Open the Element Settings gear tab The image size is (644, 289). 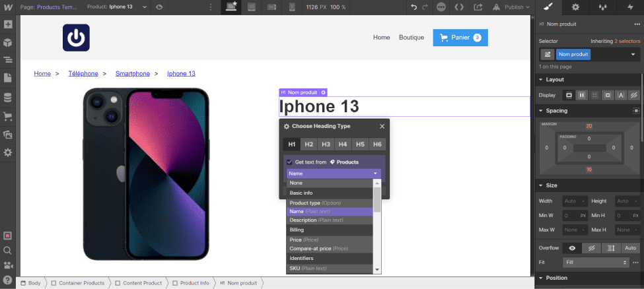click(x=575, y=7)
